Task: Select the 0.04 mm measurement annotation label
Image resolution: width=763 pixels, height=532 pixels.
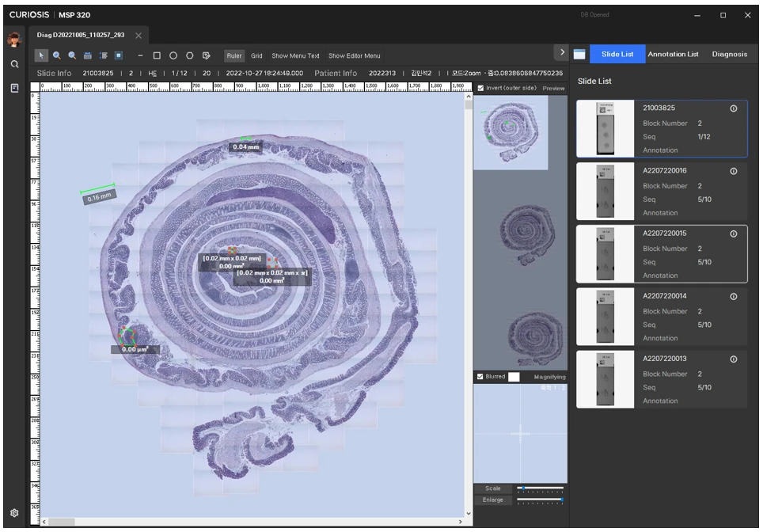Action: tap(245, 147)
